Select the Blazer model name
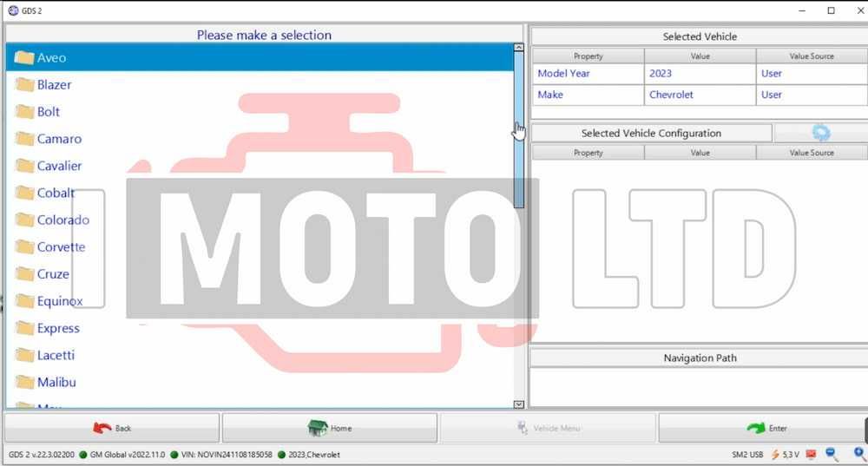868x466 pixels. 54,85
